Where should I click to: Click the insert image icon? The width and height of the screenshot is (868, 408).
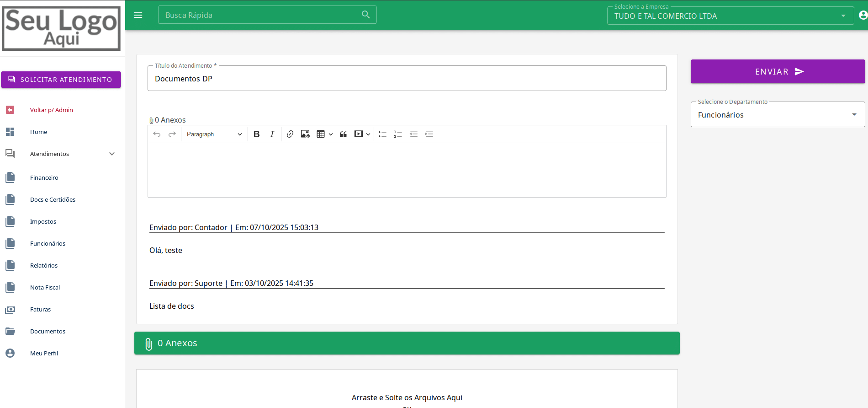(305, 134)
